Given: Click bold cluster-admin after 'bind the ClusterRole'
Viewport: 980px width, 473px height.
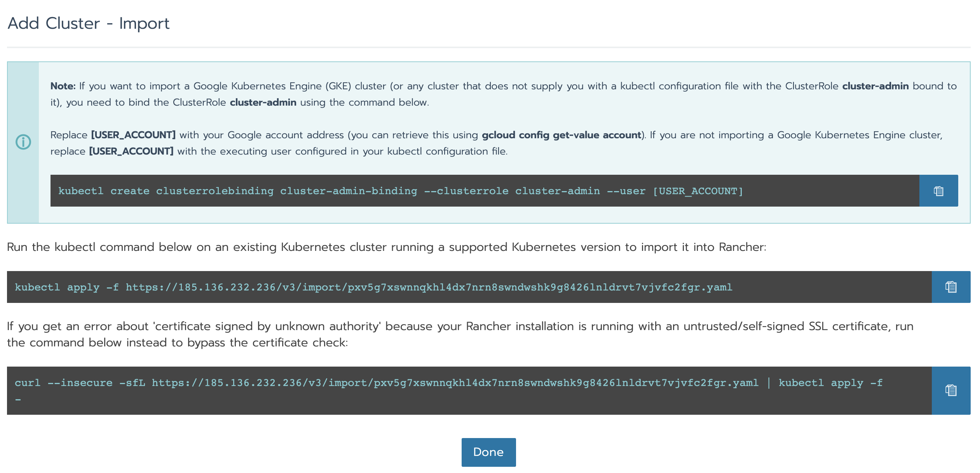Looking at the screenshot, I should pos(263,103).
